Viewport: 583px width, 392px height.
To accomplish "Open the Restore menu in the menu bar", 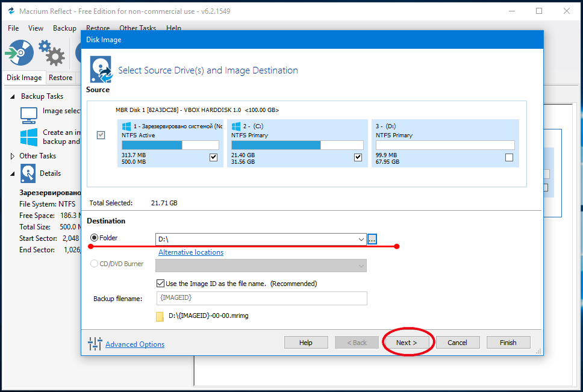I will coord(98,28).
